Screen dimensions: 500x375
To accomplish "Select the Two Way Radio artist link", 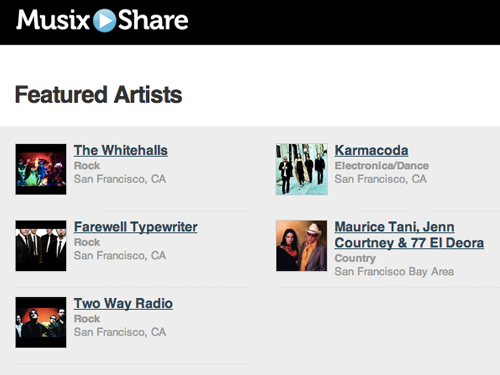I will click(x=123, y=304).
